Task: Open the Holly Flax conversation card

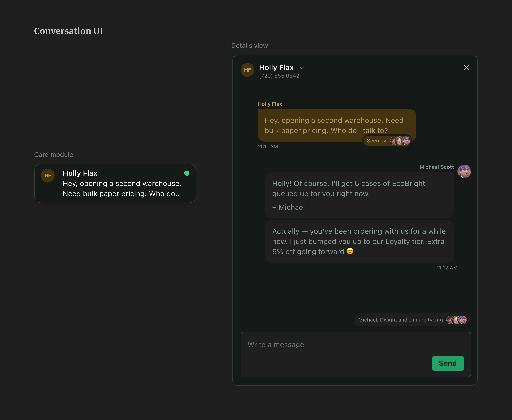Action: [x=115, y=183]
